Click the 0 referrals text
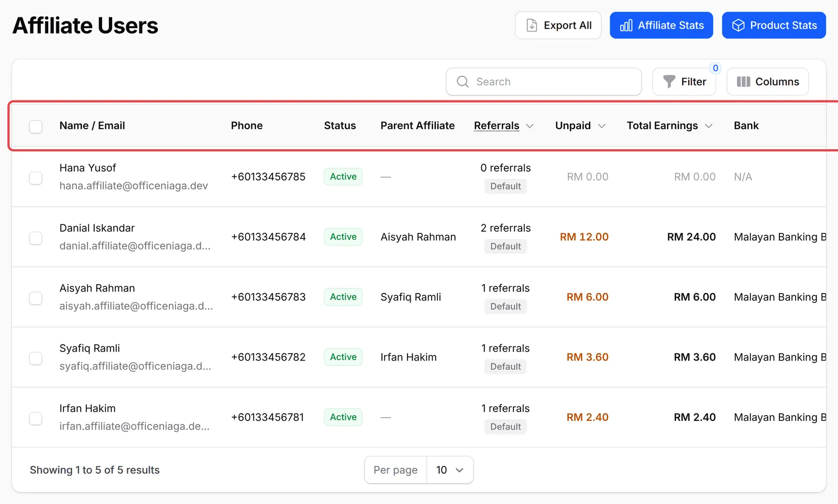This screenshot has width=838, height=504. click(x=505, y=168)
